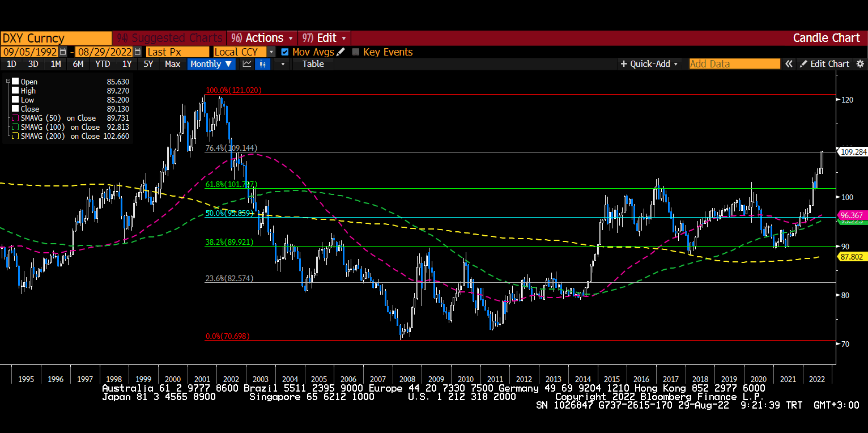Select the YTD range tab
The image size is (868, 433).
(103, 64)
